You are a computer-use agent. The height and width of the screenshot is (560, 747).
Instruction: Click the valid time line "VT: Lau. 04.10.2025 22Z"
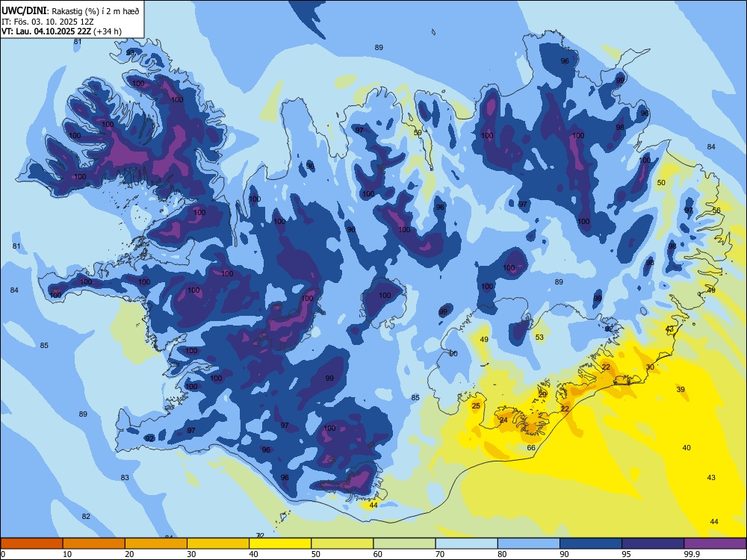46,31
